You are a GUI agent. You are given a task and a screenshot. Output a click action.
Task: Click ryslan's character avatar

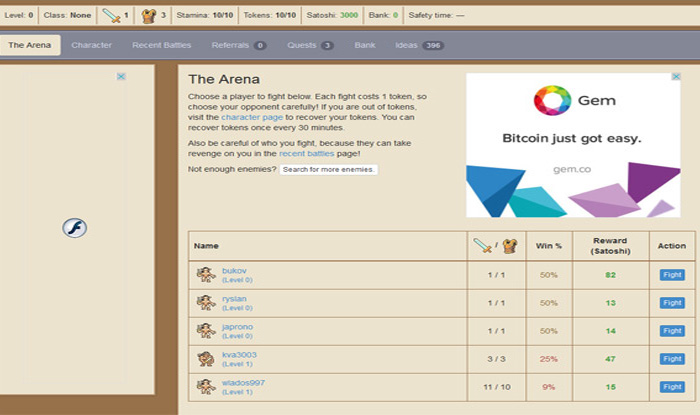click(x=206, y=303)
